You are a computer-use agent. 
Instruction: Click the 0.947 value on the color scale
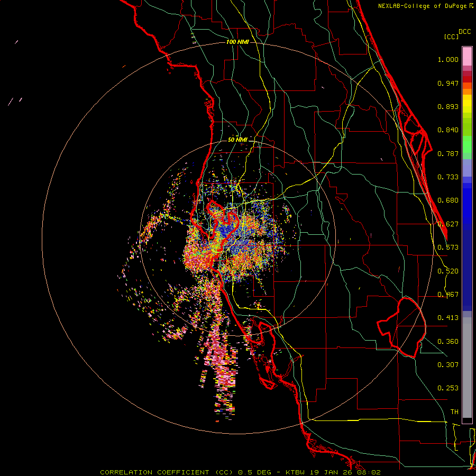pos(448,83)
